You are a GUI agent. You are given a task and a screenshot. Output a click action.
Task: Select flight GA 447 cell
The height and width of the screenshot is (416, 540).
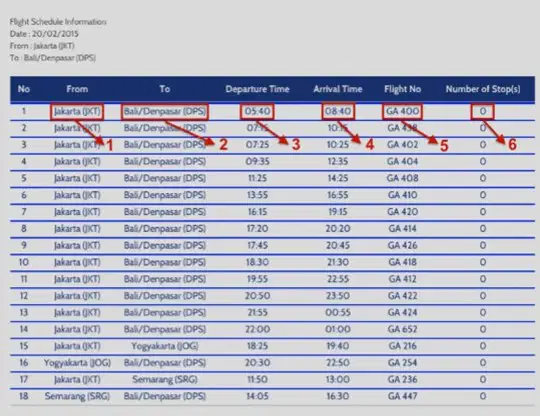pyautogui.click(x=402, y=396)
